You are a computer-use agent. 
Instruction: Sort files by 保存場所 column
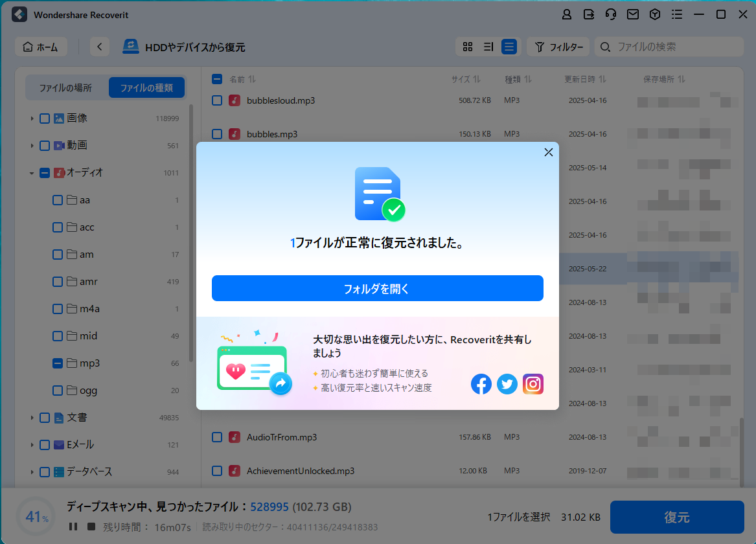(664, 79)
